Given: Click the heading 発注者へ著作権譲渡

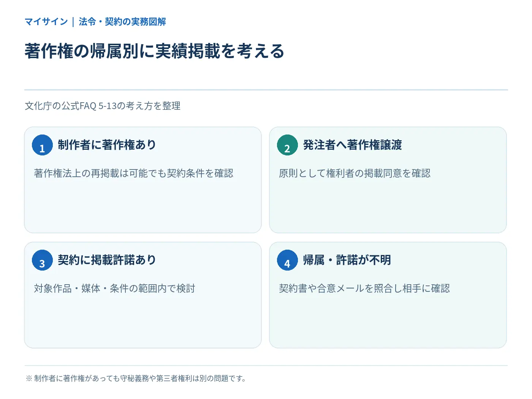Looking at the screenshot, I should click(353, 145).
